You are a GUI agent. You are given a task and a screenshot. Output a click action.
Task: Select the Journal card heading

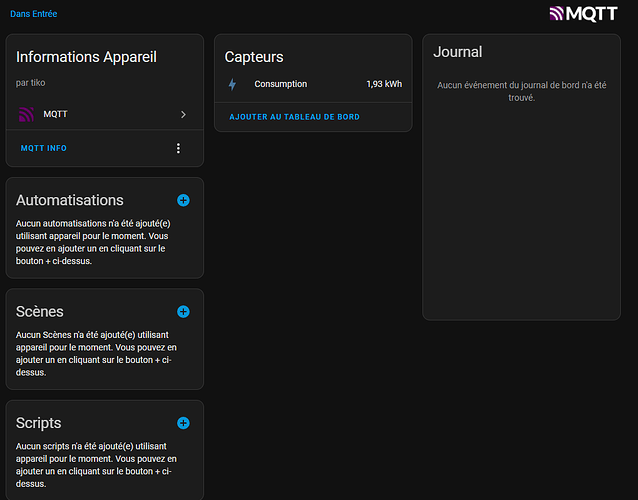point(458,52)
